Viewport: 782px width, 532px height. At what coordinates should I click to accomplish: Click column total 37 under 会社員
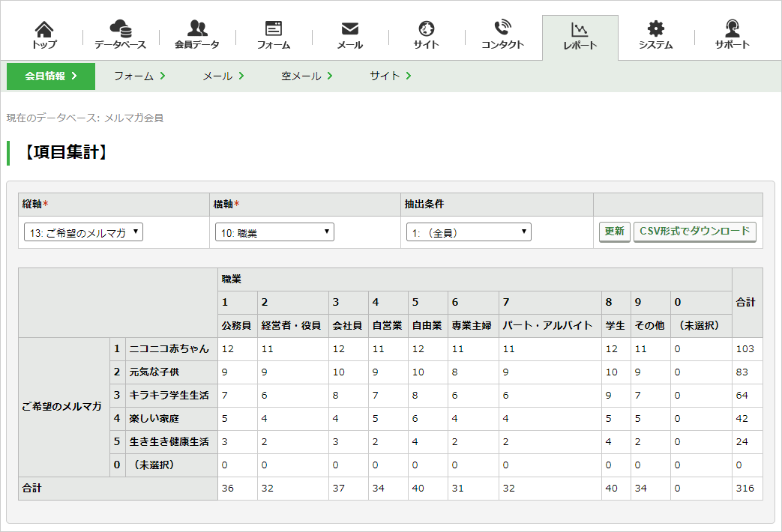click(x=349, y=489)
